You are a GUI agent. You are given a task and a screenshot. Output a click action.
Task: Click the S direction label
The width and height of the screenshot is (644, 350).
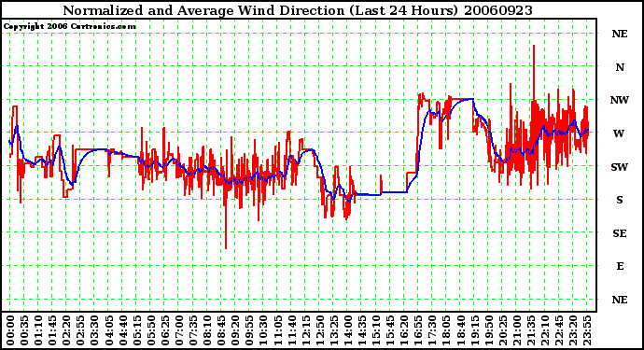click(620, 200)
